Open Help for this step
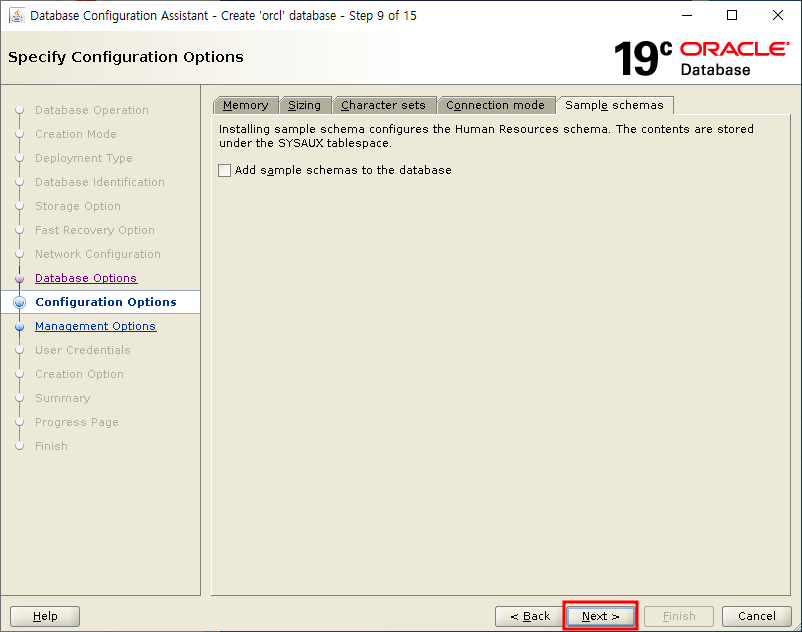This screenshot has height=632, width=802. point(45,616)
